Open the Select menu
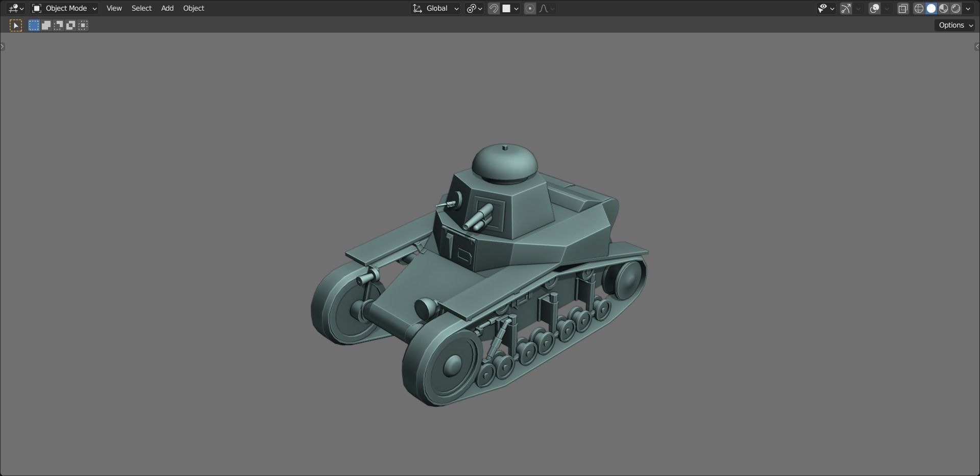The height and width of the screenshot is (476, 980). (141, 8)
